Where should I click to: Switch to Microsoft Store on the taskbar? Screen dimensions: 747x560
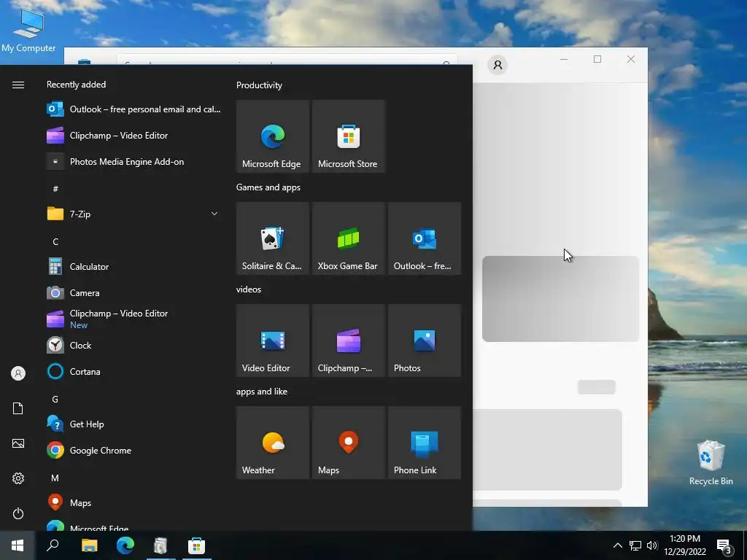tap(196, 545)
